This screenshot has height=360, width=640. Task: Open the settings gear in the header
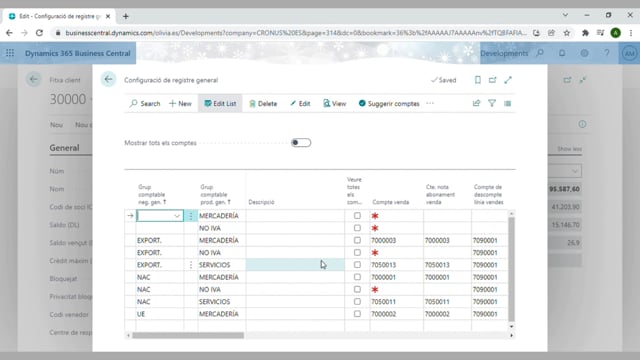click(584, 53)
